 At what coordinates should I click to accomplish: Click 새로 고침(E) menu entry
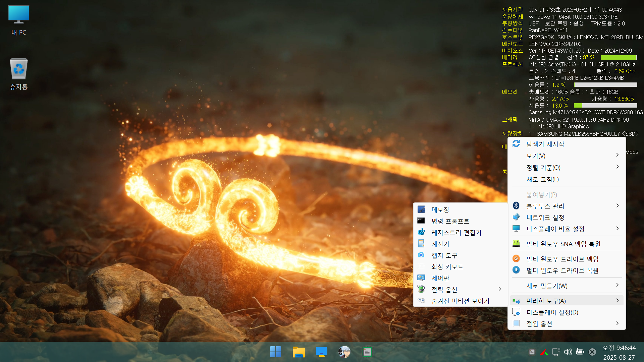[542, 179]
